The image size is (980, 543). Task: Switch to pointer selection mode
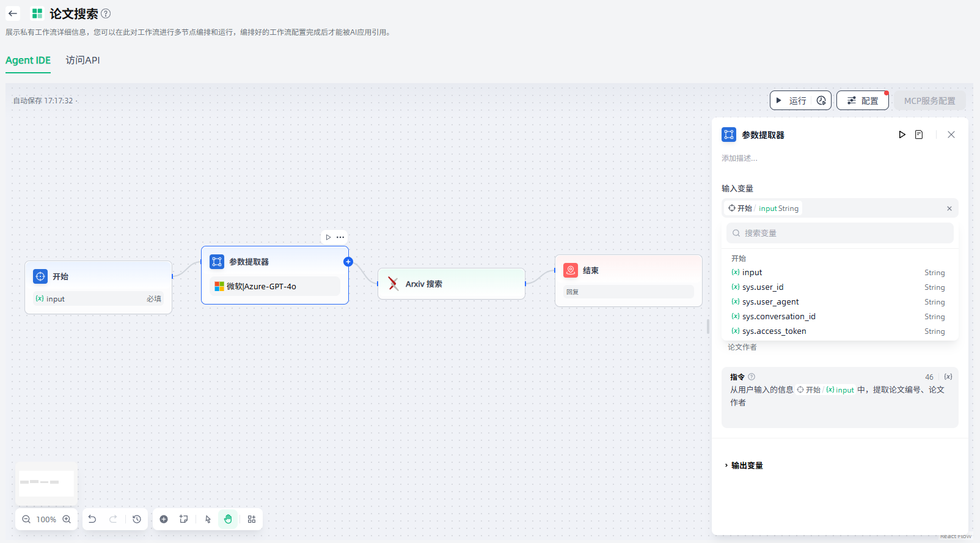208,519
